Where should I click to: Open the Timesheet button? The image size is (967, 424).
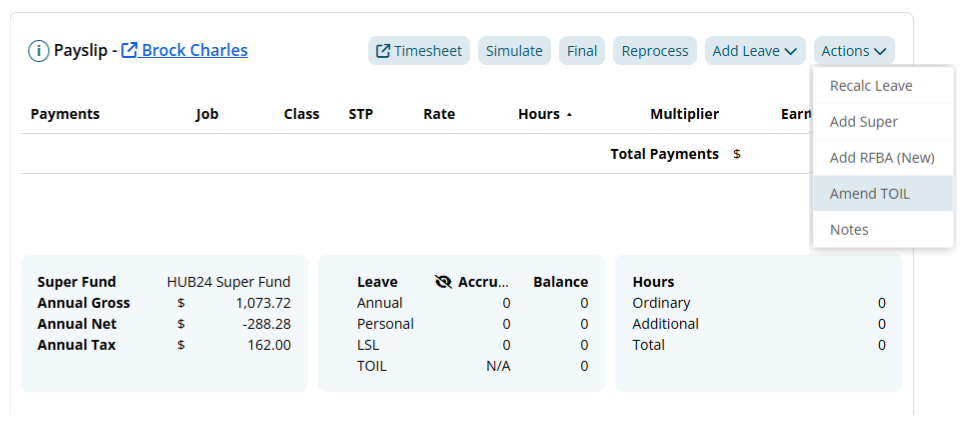419,51
